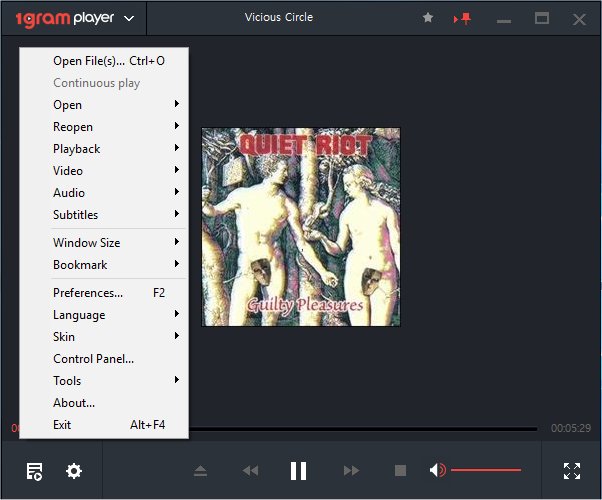Click the 00:05:29 duration text
Screen dimensions: 602x500
tap(571, 428)
